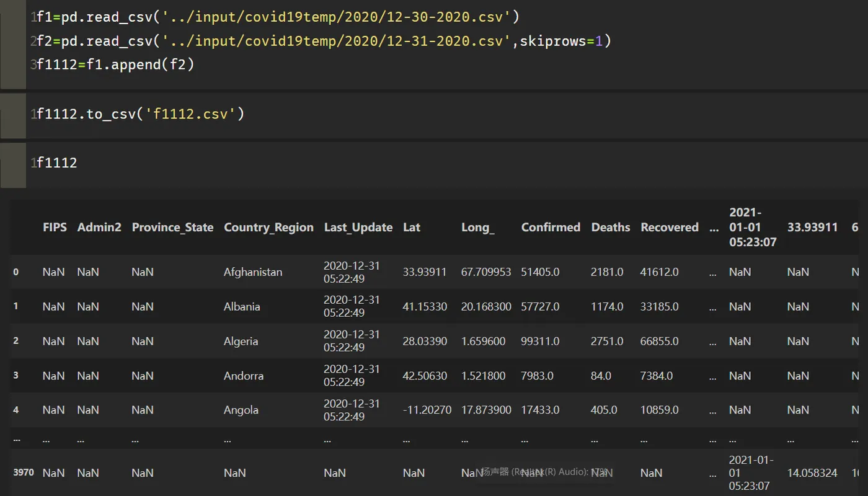Click the Long_ column header
The width and height of the screenshot is (868, 496).
click(x=477, y=228)
